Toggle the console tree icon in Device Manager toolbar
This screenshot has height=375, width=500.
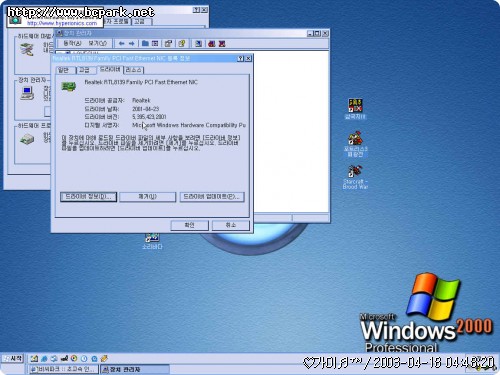point(155,43)
